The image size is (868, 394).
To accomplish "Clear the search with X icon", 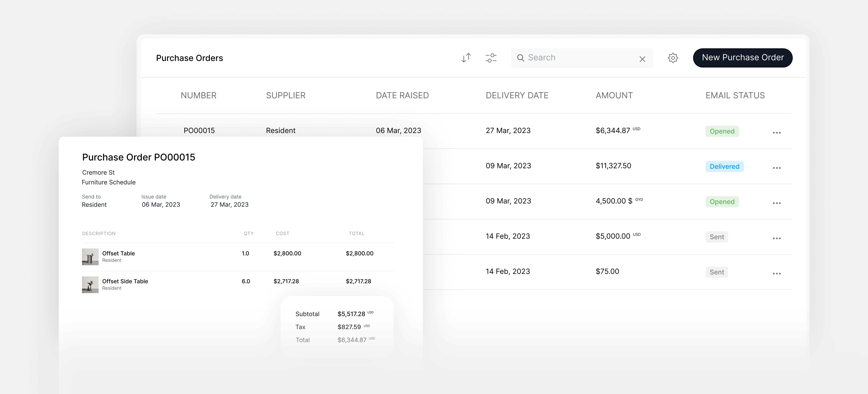I will click(x=642, y=59).
